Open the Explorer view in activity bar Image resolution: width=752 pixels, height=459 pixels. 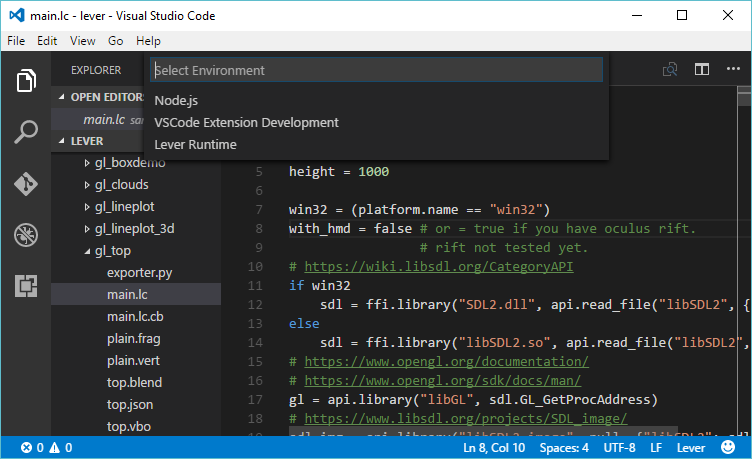[26, 80]
